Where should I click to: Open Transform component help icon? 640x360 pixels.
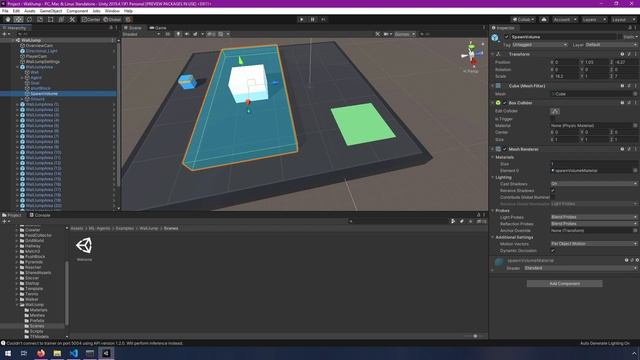(622, 54)
